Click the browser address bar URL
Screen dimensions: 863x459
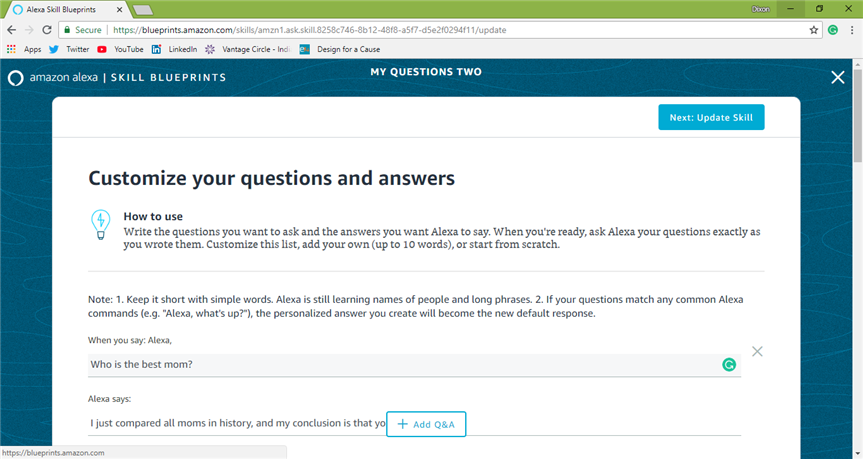[x=309, y=30]
